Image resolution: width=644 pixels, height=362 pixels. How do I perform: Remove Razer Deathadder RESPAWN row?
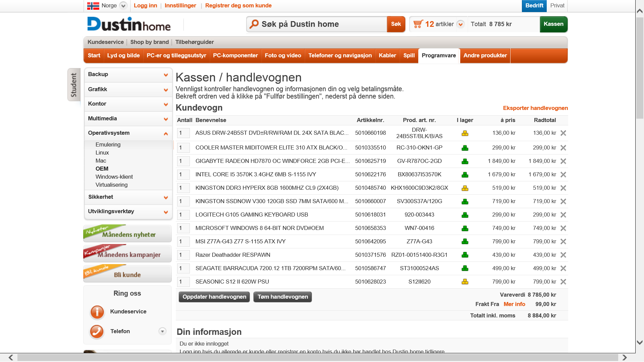[563, 255]
